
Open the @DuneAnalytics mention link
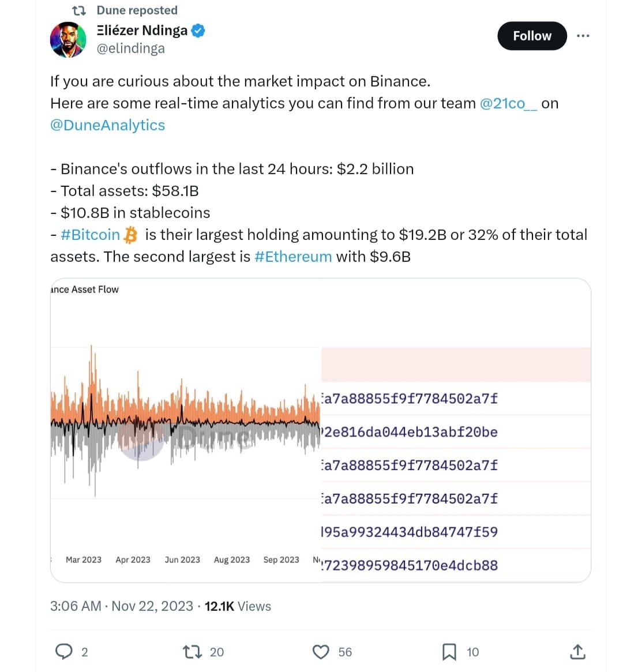coord(108,125)
